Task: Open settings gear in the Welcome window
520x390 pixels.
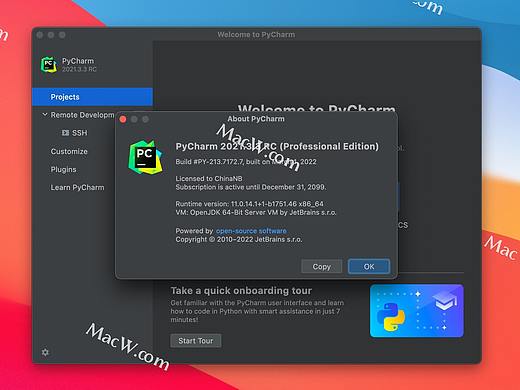Action: click(x=45, y=352)
